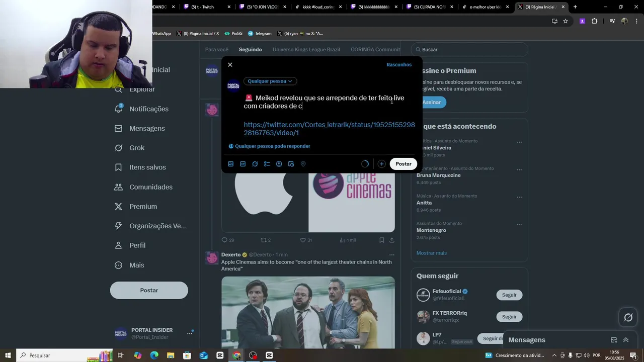
Task: Switch to the Para você tab
Action: pyautogui.click(x=217, y=50)
